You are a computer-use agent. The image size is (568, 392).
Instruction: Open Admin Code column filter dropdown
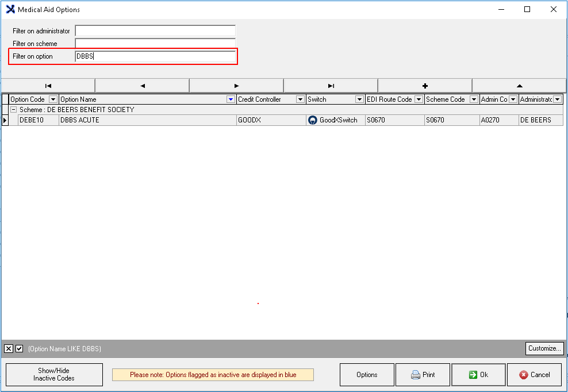[x=513, y=99]
